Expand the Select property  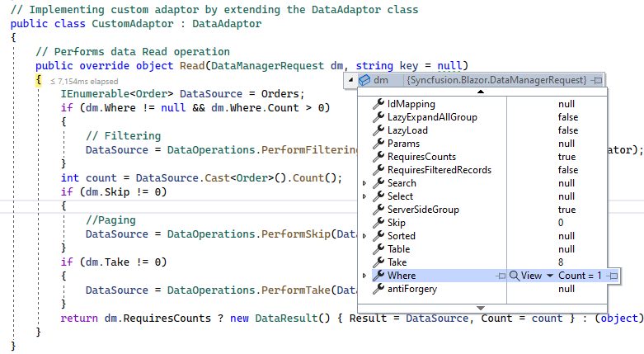point(364,196)
